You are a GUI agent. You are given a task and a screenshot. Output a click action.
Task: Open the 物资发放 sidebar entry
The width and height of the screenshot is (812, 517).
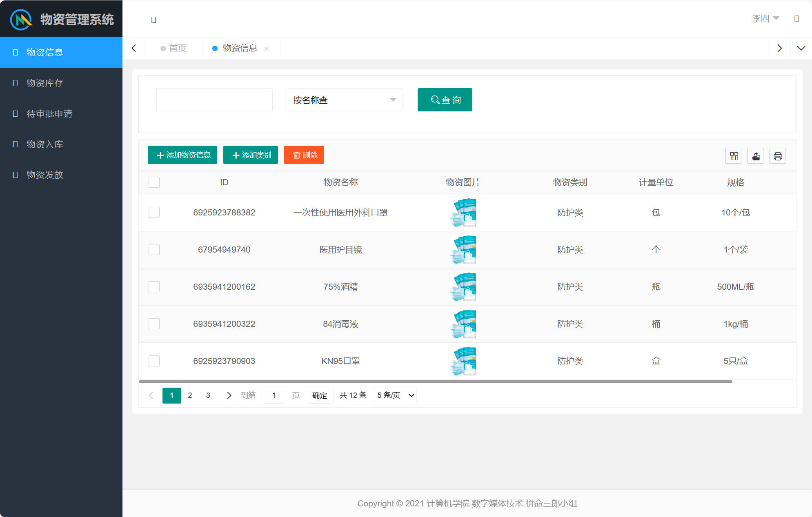[x=44, y=175]
